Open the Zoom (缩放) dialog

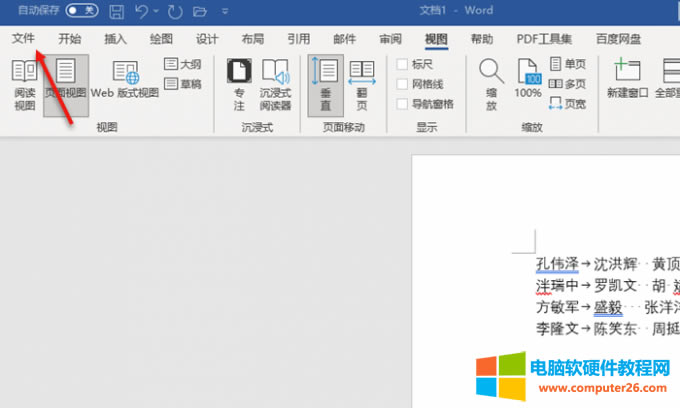coord(491,83)
